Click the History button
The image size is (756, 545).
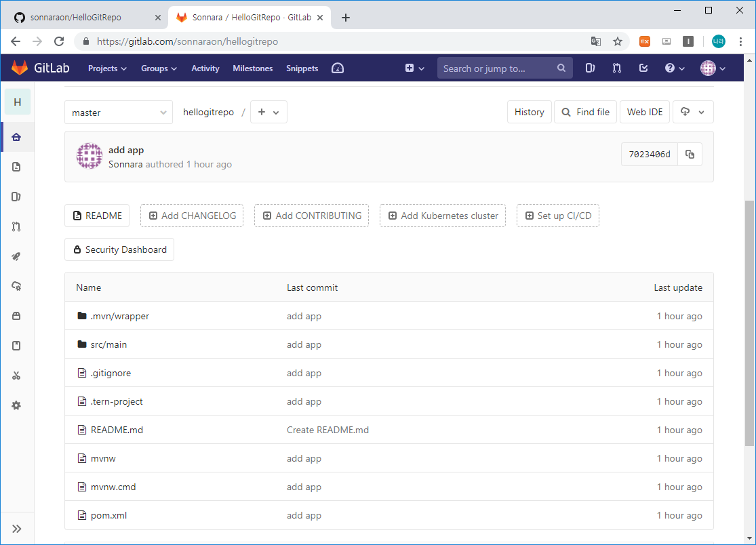[x=529, y=112]
